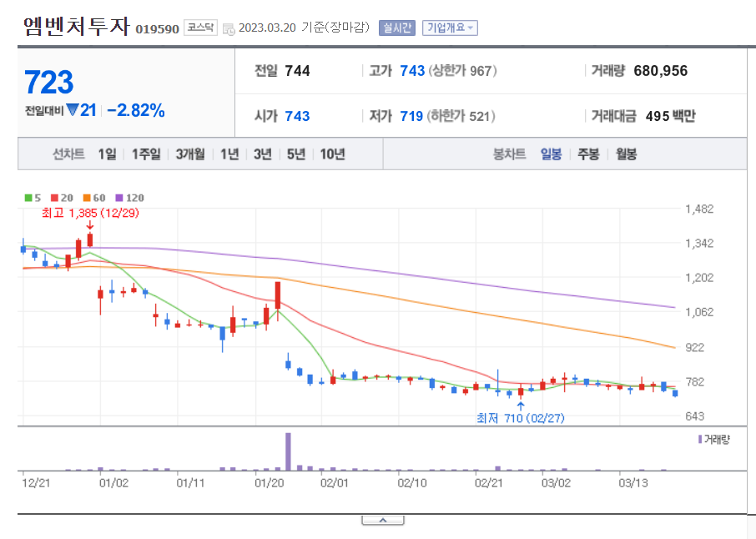Screen dimensions: 756x539
Task: Click the calendar icon beside the date
Action: click(229, 28)
